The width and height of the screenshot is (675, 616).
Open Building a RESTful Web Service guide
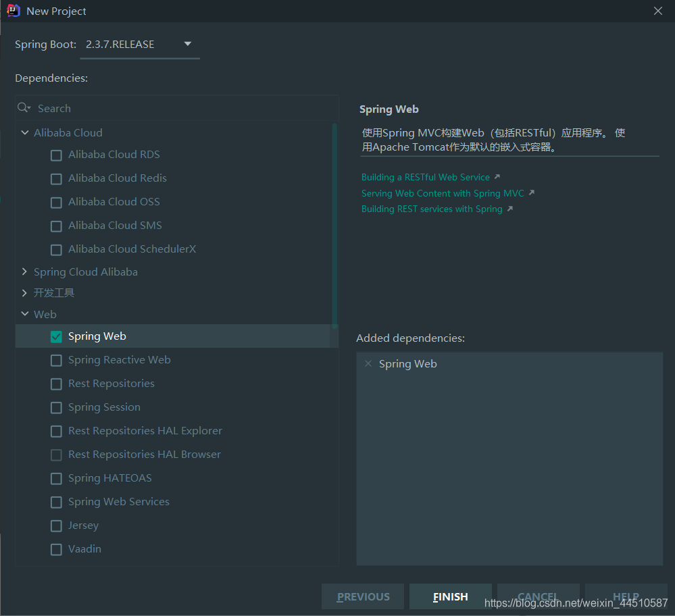[425, 177]
